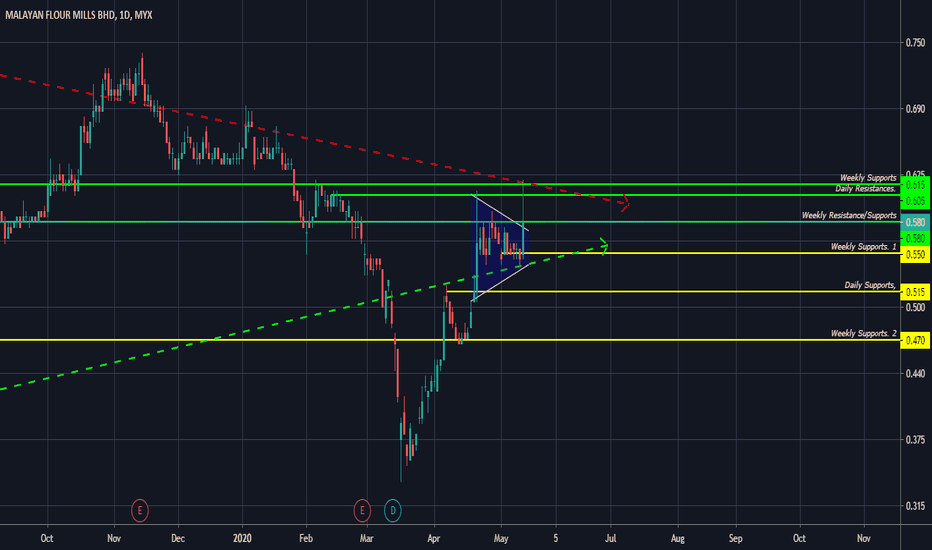Click the 2020 label on time axis
The image size is (932, 550).
pos(243,538)
